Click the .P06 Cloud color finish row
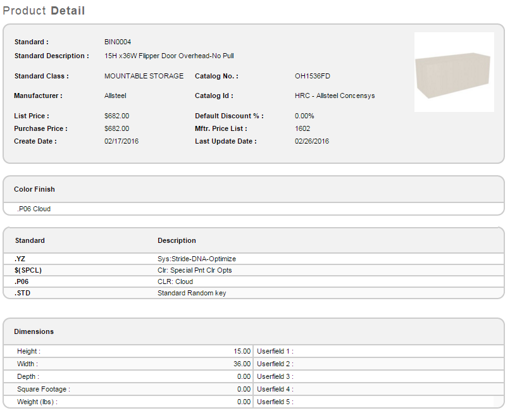 [34, 209]
